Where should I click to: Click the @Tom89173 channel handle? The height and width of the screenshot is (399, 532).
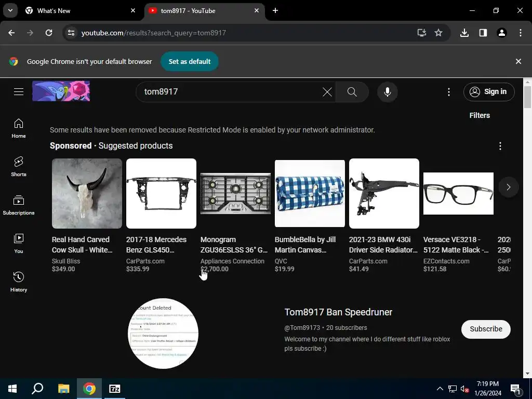(302, 328)
